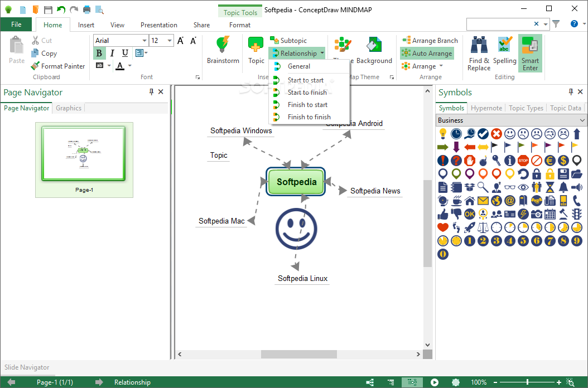Click the Redo arrow icon
588x388 pixels.
(x=74, y=9)
